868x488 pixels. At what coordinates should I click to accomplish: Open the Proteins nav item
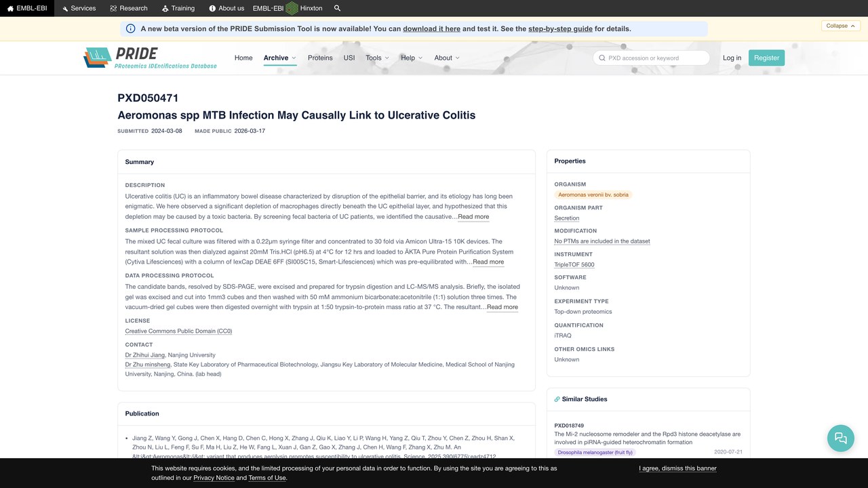click(x=320, y=58)
